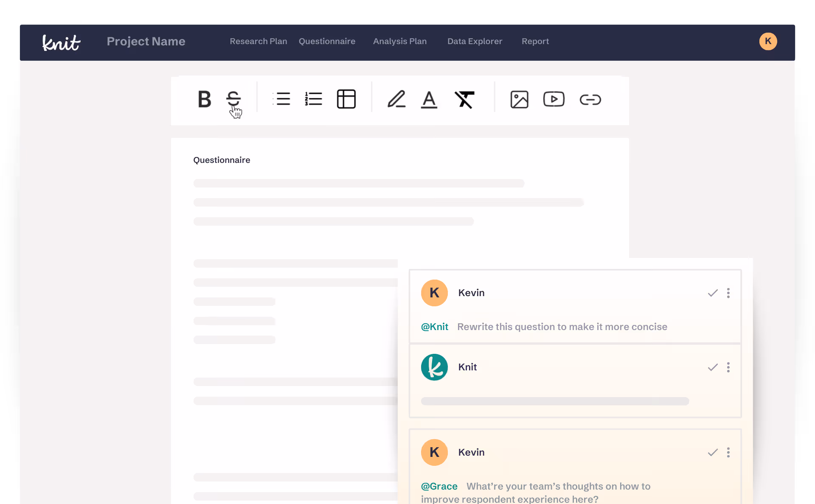Change the text color
This screenshot has width=815, height=504.
[x=429, y=100]
